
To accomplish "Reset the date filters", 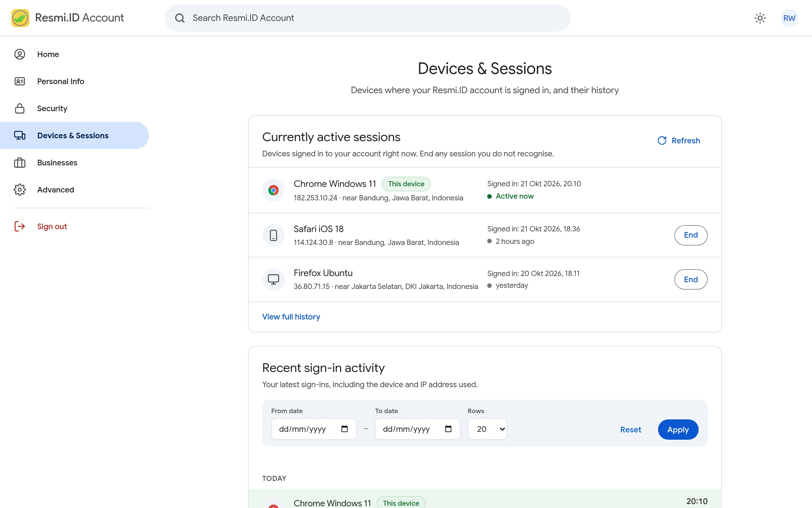I will (630, 429).
